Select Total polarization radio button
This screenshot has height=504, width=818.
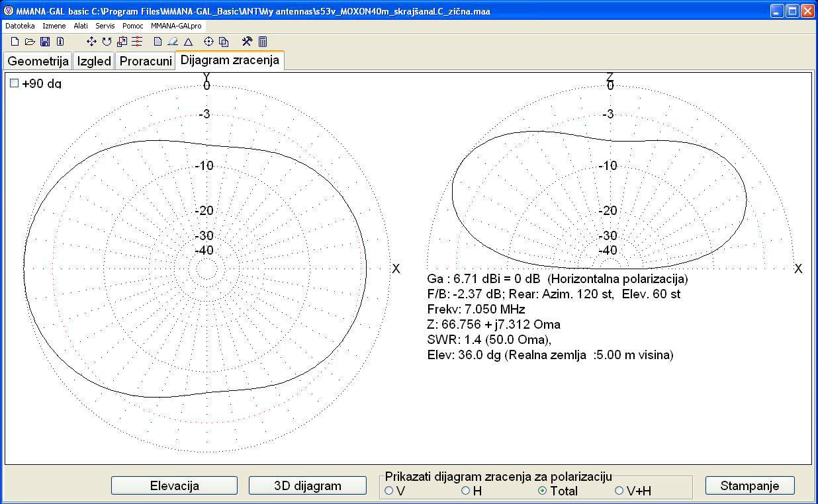pyautogui.click(x=543, y=491)
